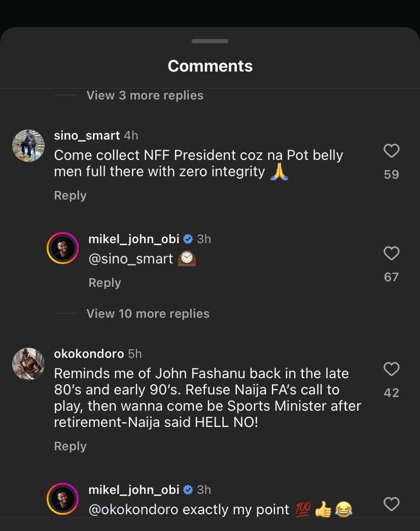Open okokondoro's profile picture
This screenshot has width=420, height=531.
(28, 364)
